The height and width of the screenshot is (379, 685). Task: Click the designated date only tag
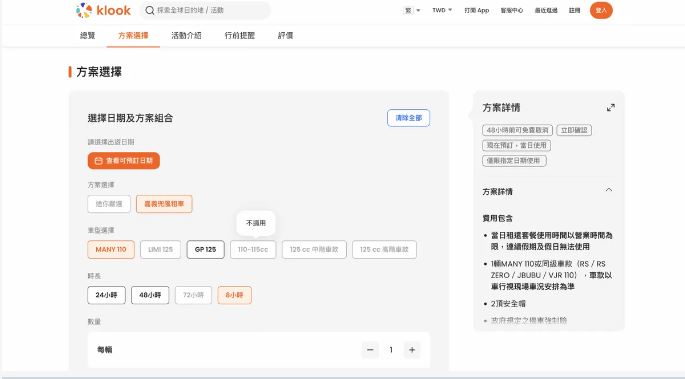[x=514, y=161]
